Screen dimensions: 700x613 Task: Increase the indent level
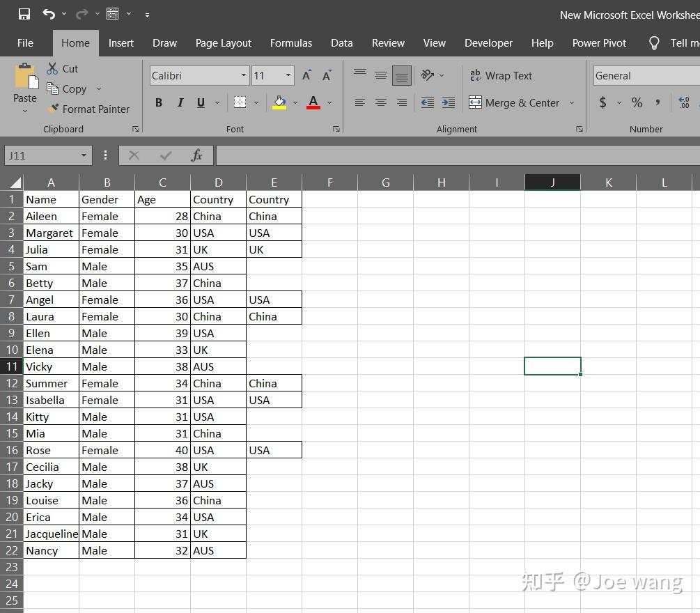[x=448, y=102]
